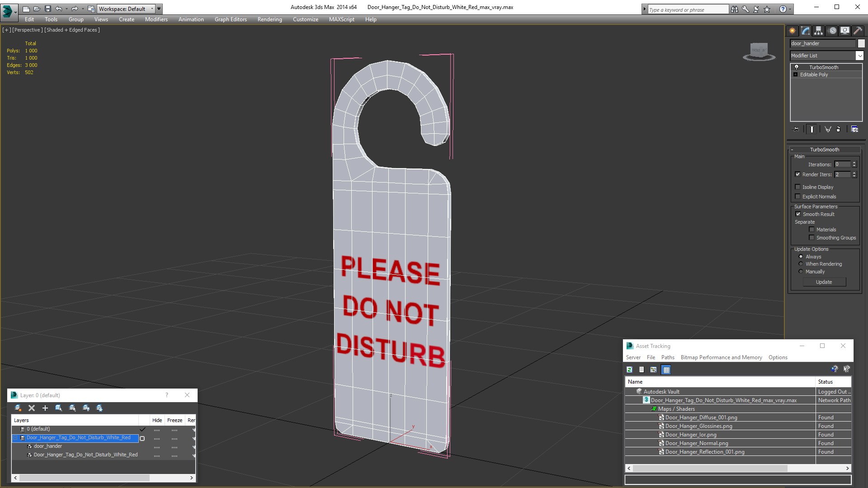
Task: Add selected objects to layer plus icon
Action: [x=45, y=408]
